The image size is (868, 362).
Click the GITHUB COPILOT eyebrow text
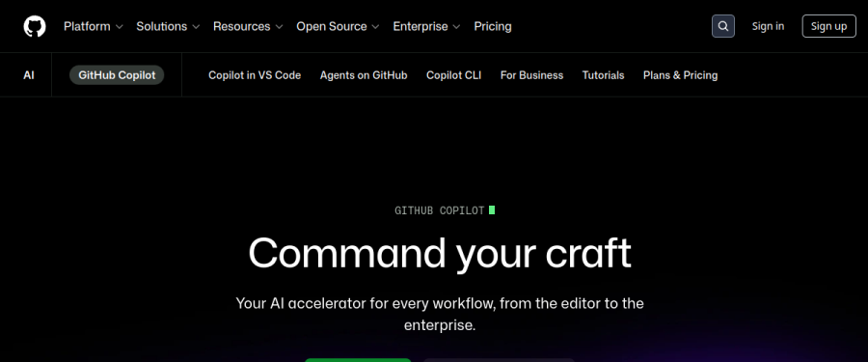[440, 210]
